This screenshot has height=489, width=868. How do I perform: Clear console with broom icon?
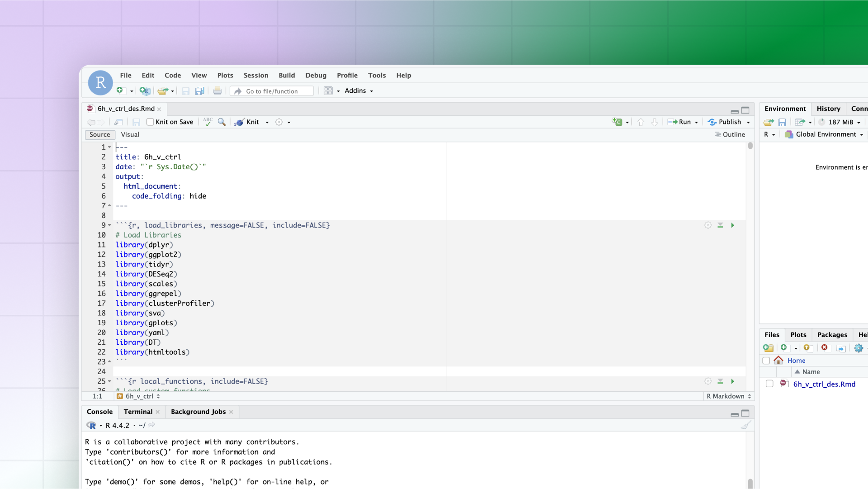[x=746, y=425]
